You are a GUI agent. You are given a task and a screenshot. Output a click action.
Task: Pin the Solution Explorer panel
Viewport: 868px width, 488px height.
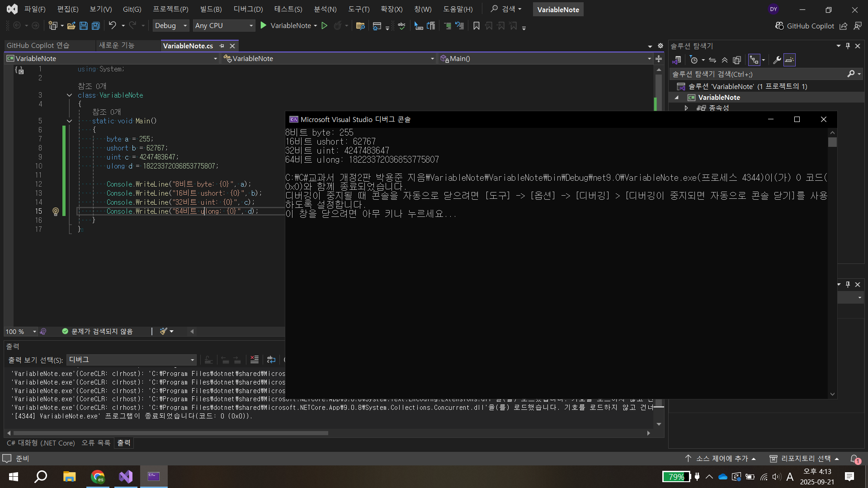click(x=847, y=46)
